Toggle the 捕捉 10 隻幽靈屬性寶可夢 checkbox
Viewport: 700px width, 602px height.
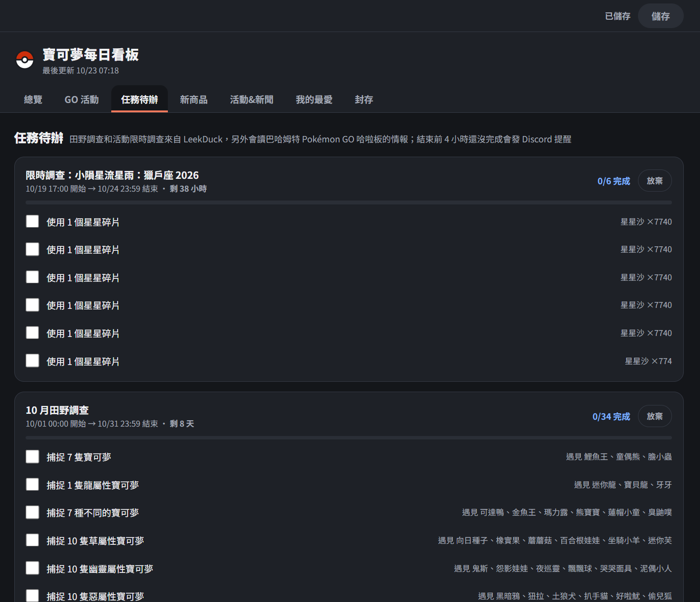pyautogui.click(x=32, y=568)
